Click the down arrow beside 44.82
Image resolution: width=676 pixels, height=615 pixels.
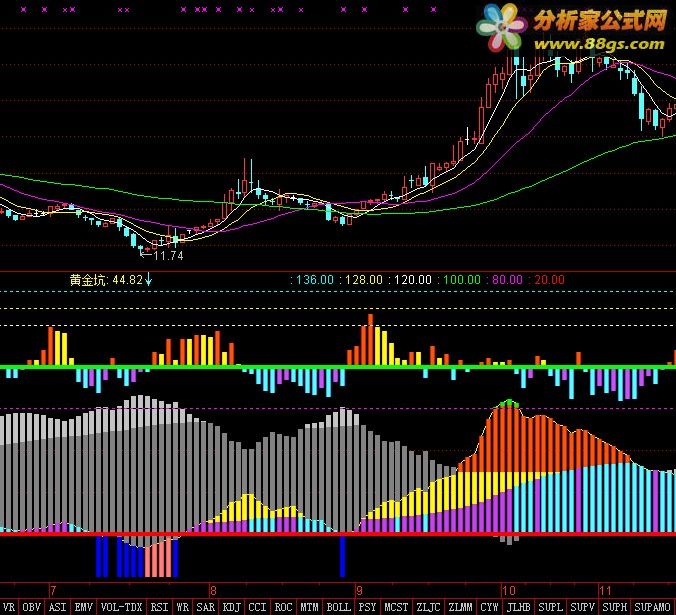coord(148,279)
